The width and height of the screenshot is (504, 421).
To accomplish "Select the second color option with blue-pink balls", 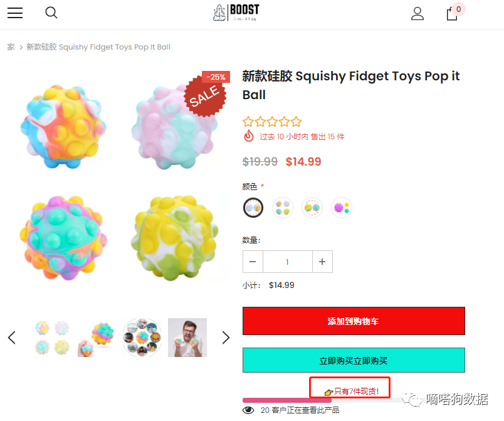I will coord(282,208).
